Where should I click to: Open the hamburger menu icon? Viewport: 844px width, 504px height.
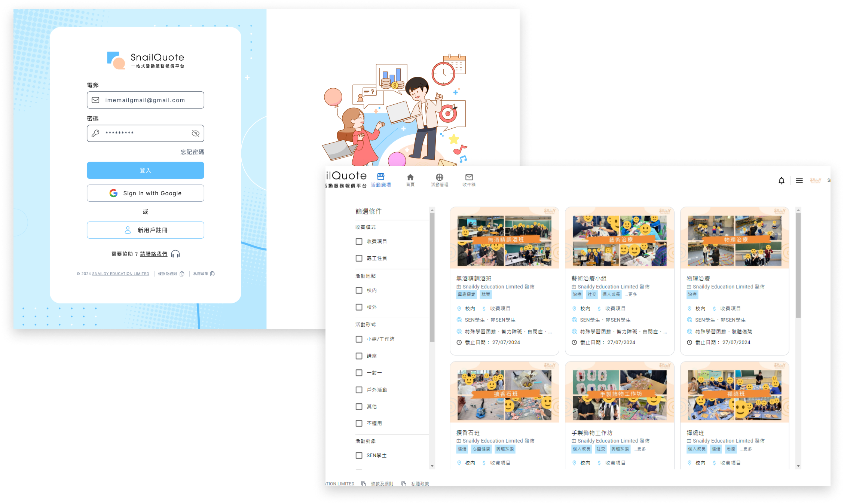point(799,181)
